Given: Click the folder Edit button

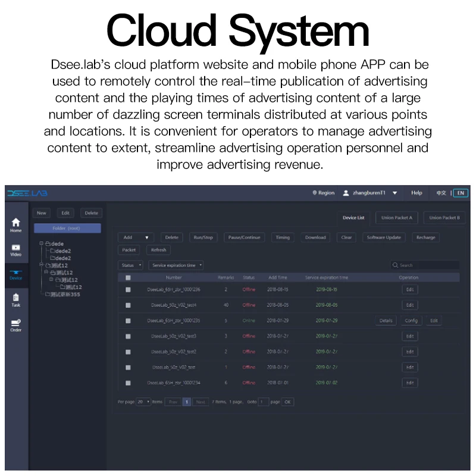Looking at the screenshot, I should tap(65, 213).
